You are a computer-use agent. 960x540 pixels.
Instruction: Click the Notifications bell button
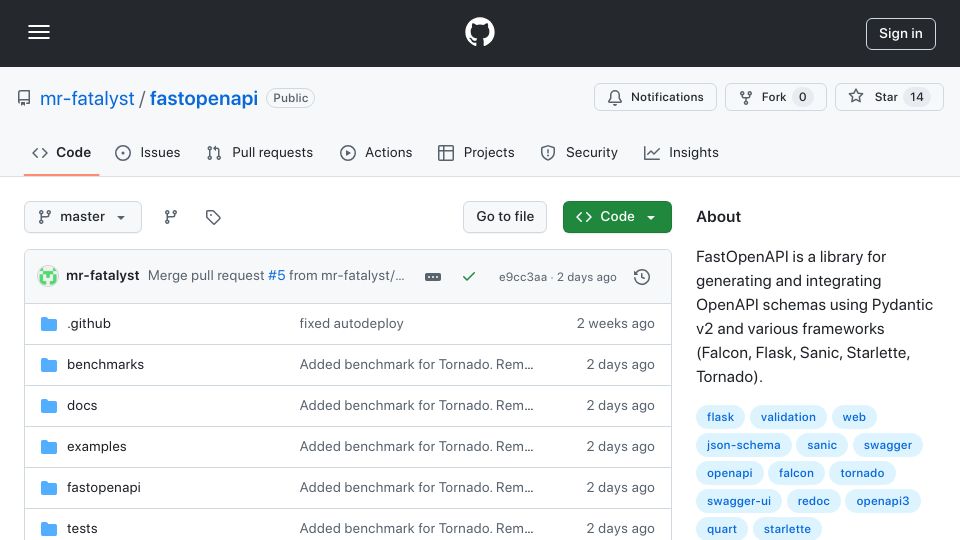coord(655,97)
